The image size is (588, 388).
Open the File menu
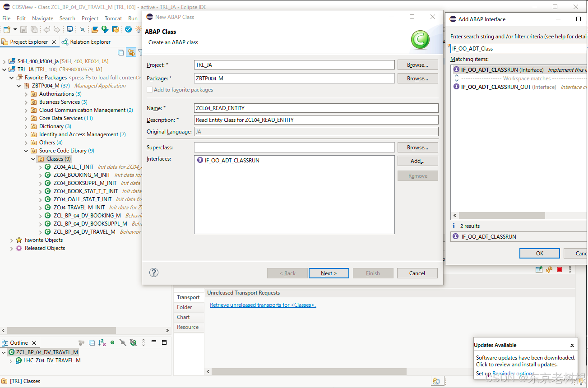tap(6, 18)
